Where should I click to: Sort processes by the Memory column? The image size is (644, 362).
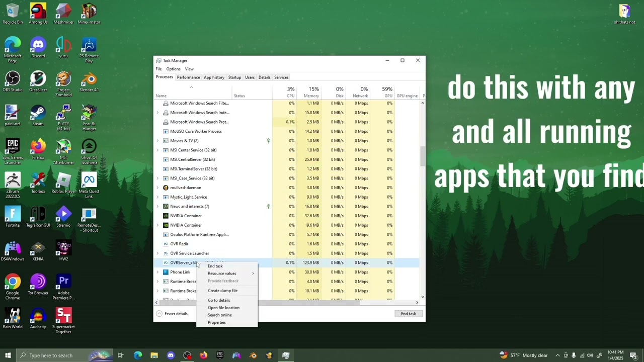(309, 93)
